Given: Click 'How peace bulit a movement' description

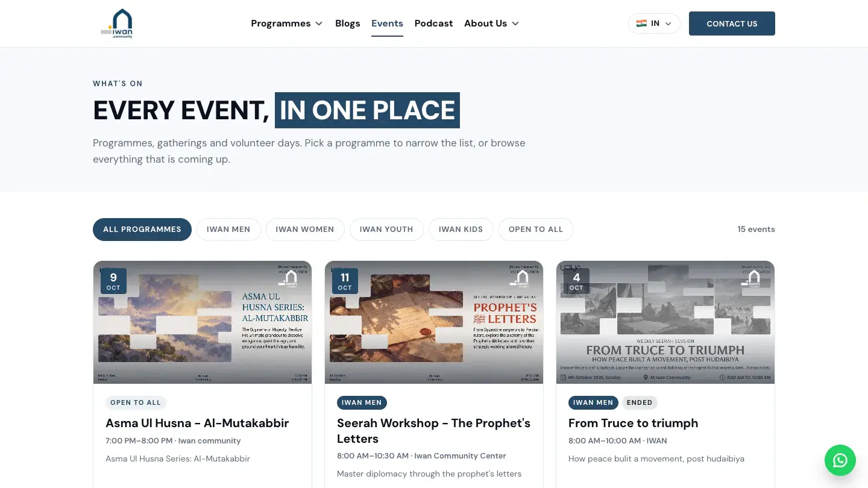Looking at the screenshot, I should [x=656, y=458].
